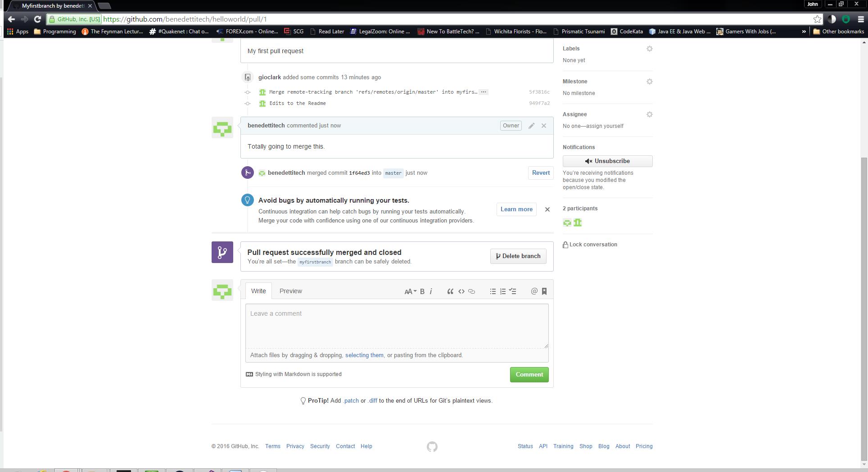Screen dimensions: 868x472
Task: Open the Help footer link
Action: [x=366, y=446]
